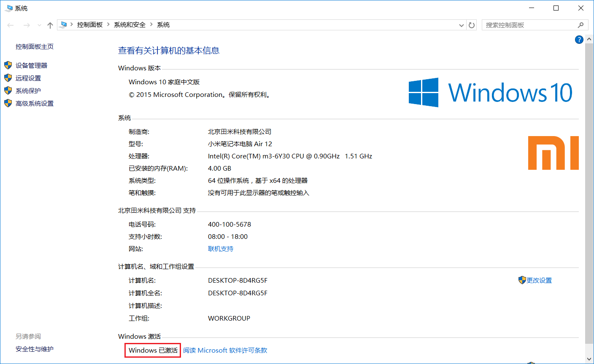Image resolution: width=594 pixels, height=364 pixels.
Task: Expand chevron before 控制面板 breadcrumb
Action: (x=72, y=25)
